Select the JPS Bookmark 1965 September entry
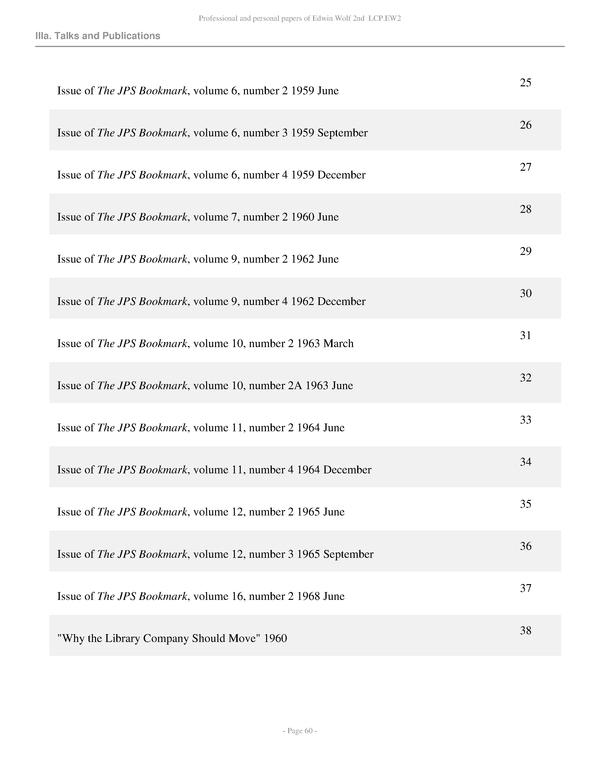This screenshot has height=776, width=600. (x=215, y=554)
